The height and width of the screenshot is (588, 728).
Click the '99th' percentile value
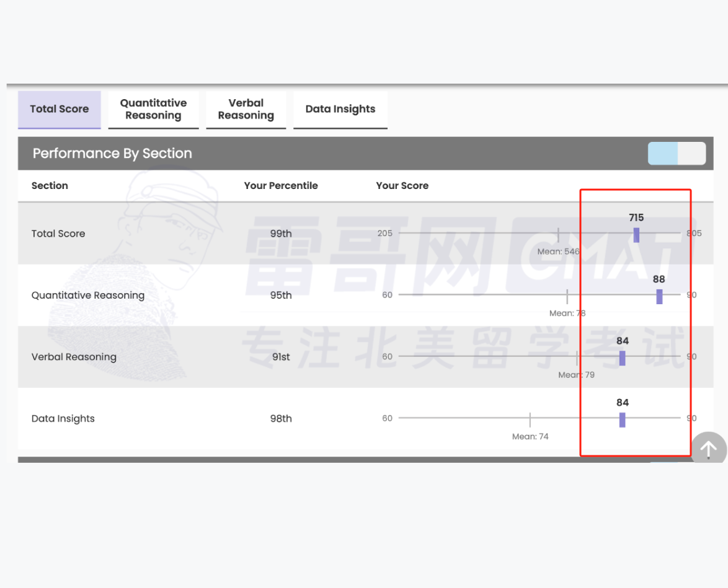(x=281, y=234)
